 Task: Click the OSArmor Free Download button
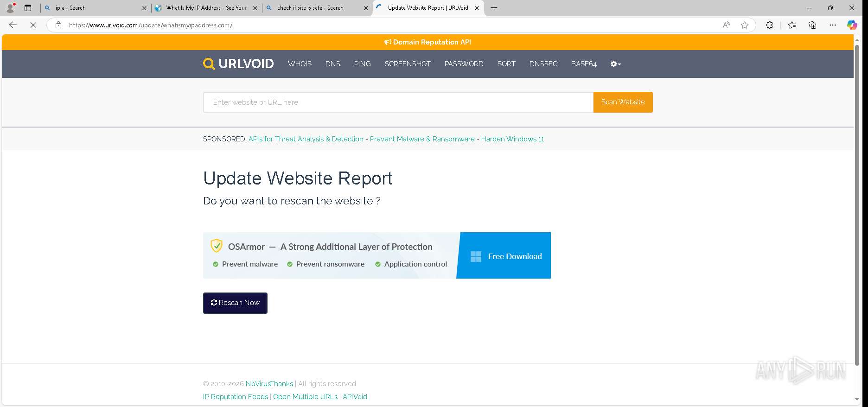pyautogui.click(x=504, y=256)
